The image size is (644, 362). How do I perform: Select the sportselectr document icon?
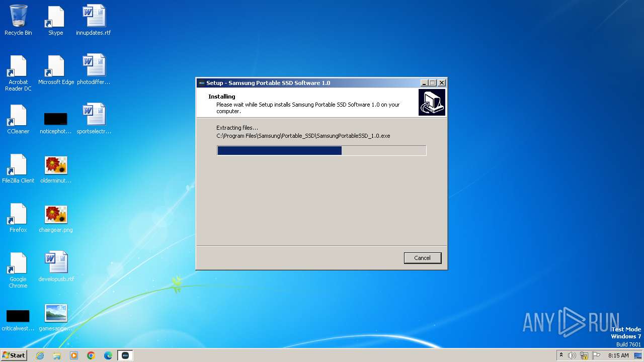pyautogui.click(x=94, y=119)
